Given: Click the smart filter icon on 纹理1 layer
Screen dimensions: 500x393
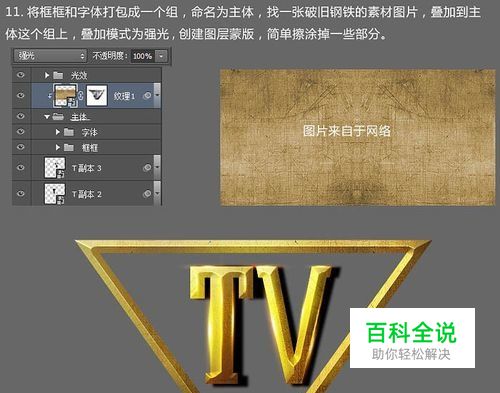Looking at the screenshot, I should (x=147, y=96).
